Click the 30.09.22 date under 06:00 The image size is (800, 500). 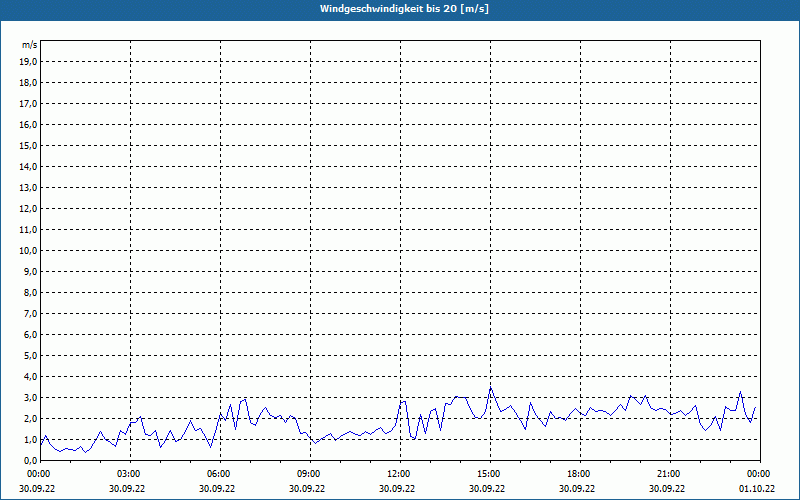(217, 488)
